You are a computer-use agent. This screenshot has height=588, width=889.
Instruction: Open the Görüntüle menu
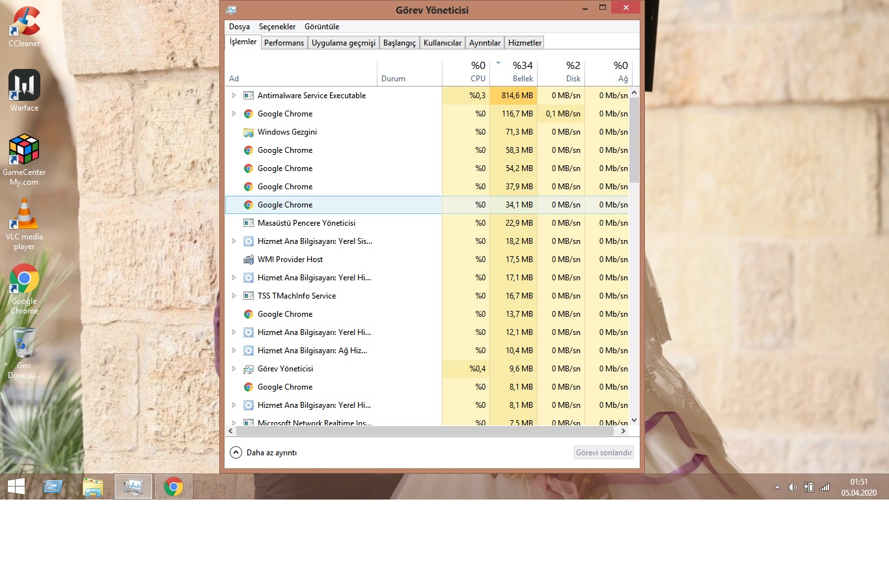(321, 27)
